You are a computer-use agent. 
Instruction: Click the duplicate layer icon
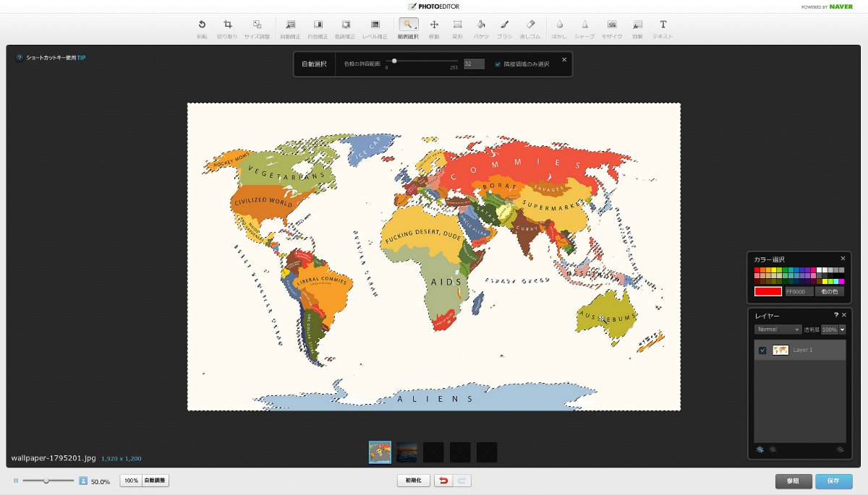coord(772,450)
